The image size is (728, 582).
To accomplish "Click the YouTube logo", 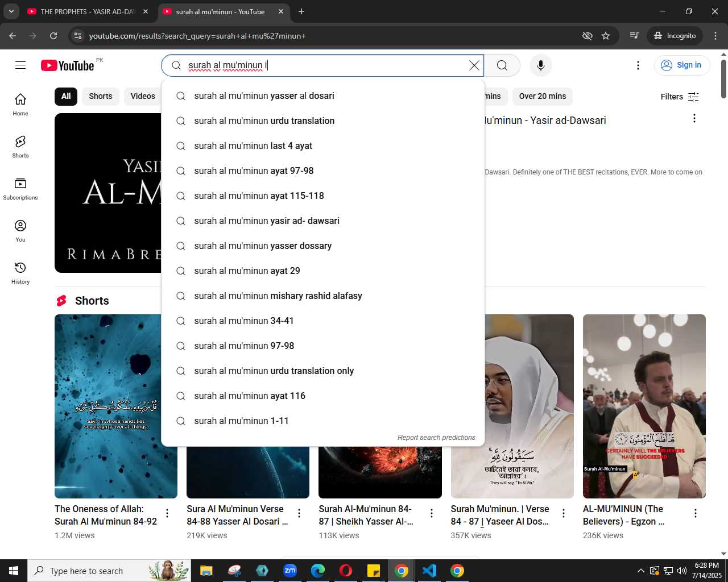I will tap(68, 65).
